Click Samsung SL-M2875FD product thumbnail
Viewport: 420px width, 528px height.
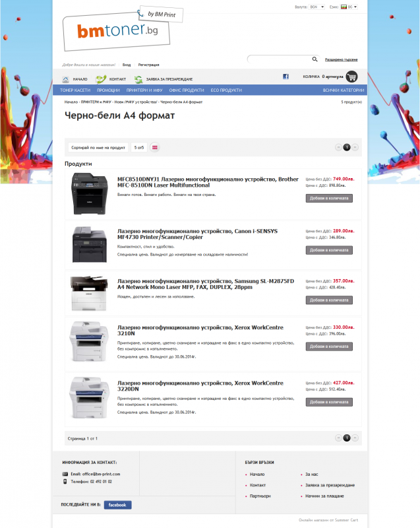tap(89, 293)
